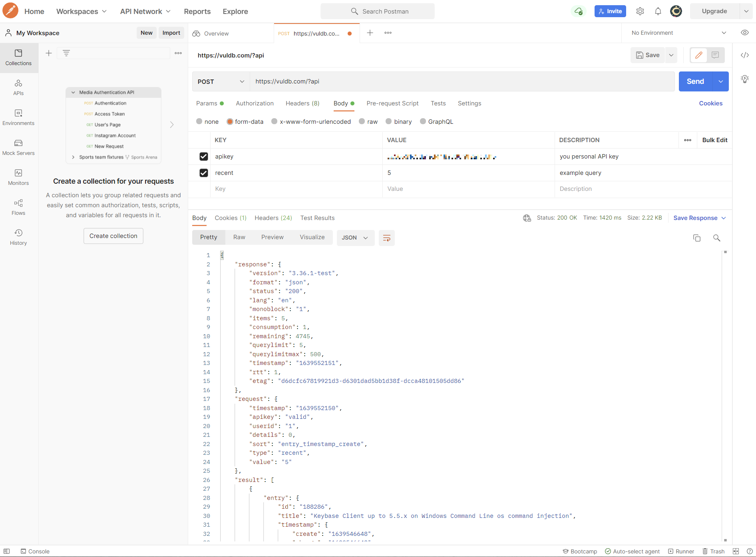756x557 pixels.
Task: Uncheck the apikey parameter row
Action: (204, 157)
